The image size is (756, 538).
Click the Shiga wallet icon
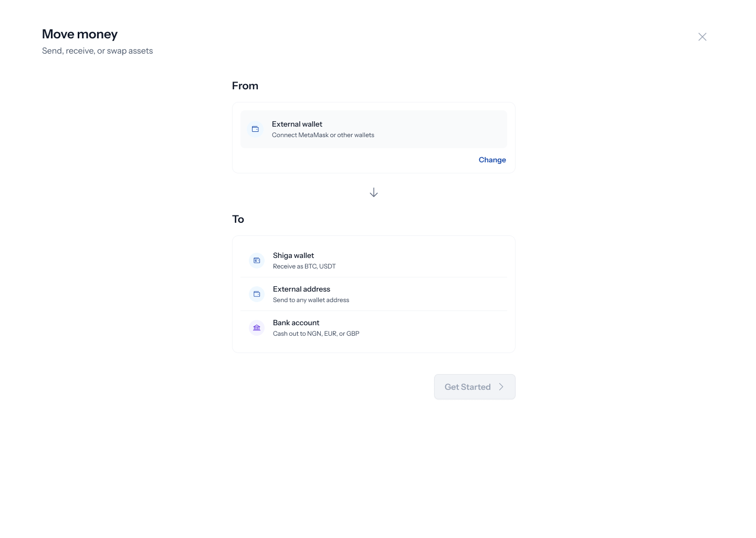257,261
